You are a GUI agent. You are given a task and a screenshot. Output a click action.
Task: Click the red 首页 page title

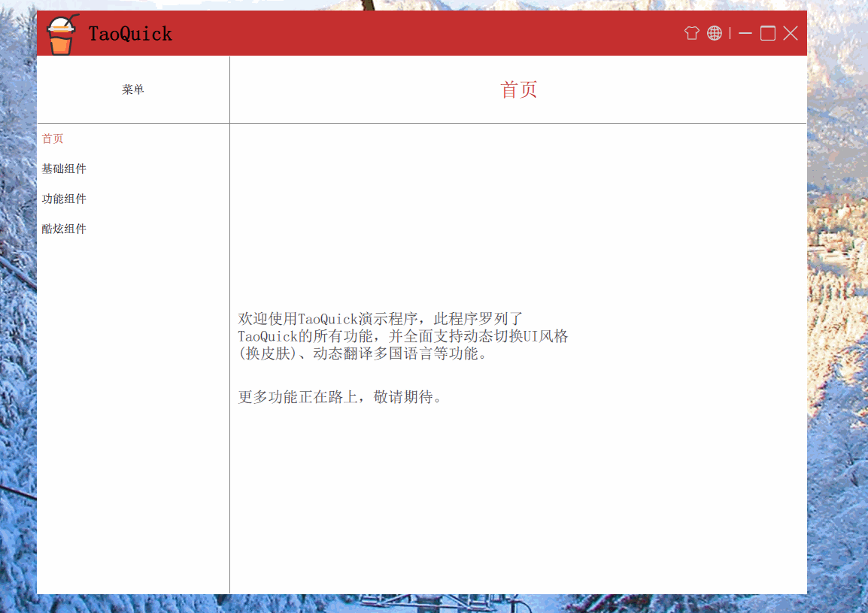point(519,90)
